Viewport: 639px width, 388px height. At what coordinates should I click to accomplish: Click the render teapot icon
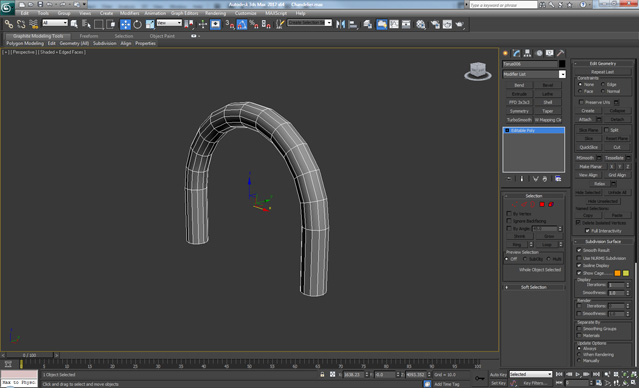(x=460, y=24)
